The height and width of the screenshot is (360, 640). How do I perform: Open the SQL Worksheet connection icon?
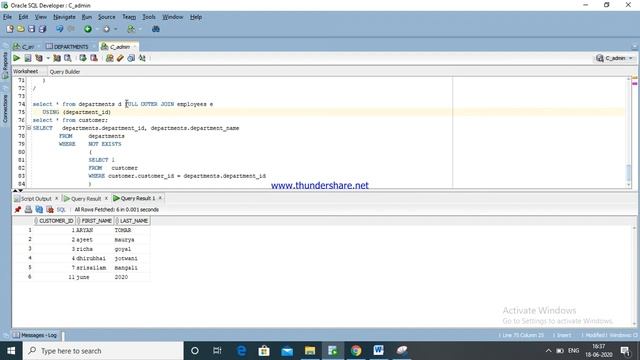(x=131, y=29)
